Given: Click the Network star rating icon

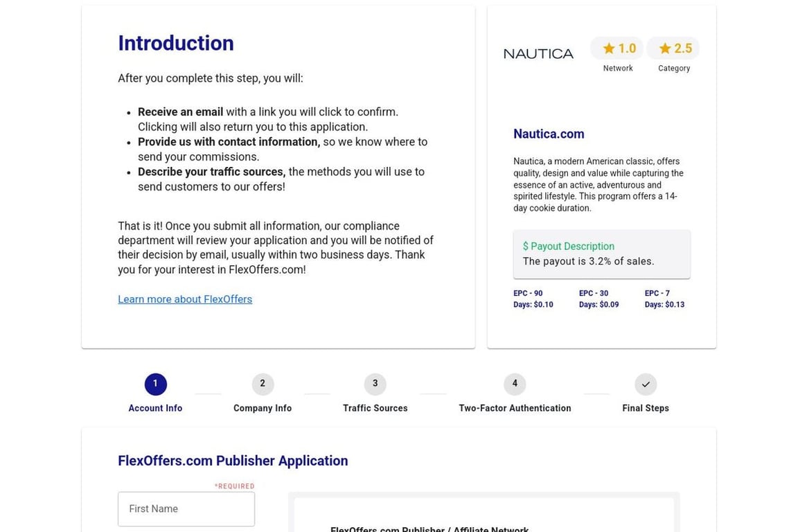Looking at the screenshot, I should point(609,48).
